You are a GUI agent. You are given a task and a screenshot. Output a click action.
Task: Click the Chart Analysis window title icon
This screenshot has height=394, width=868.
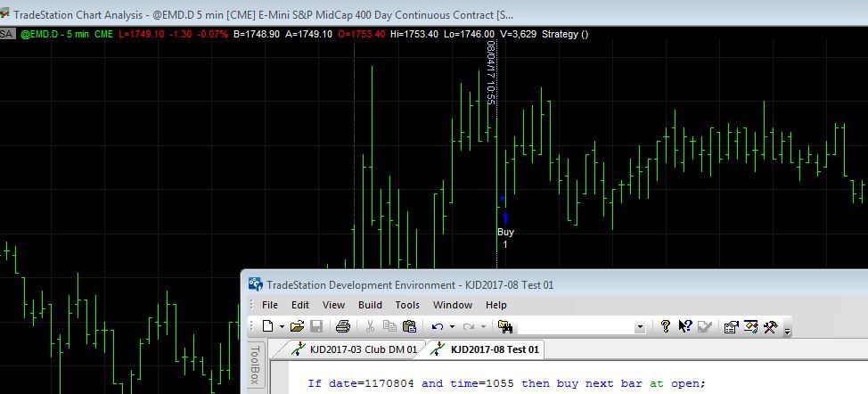(x=5, y=14)
